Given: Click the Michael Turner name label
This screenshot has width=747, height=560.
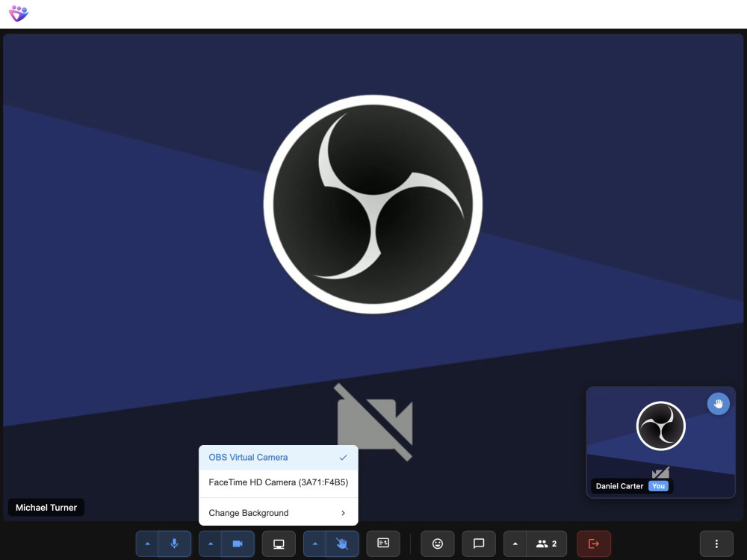Looking at the screenshot, I should pyautogui.click(x=46, y=508).
